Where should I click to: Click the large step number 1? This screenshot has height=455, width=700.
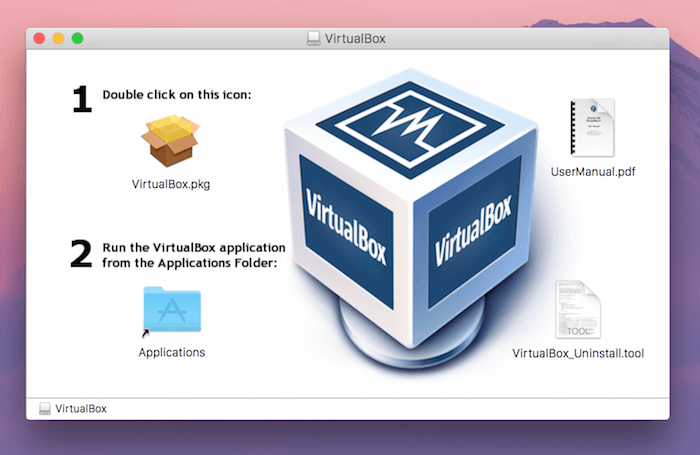point(80,99)
